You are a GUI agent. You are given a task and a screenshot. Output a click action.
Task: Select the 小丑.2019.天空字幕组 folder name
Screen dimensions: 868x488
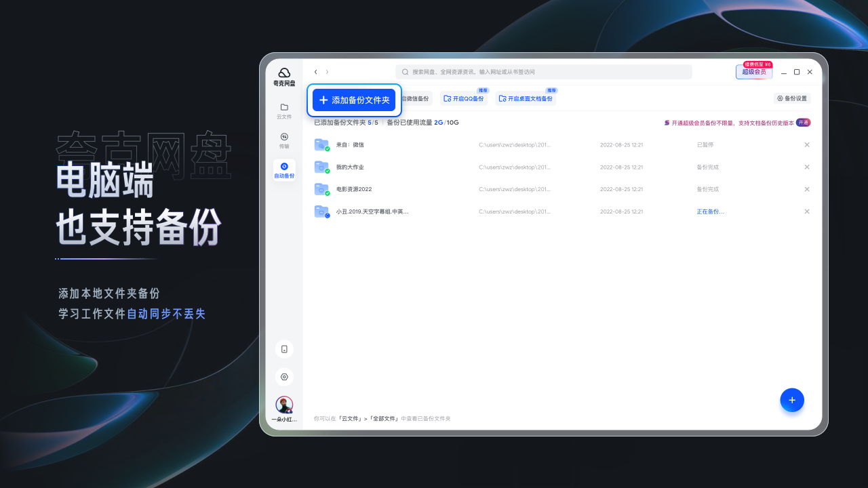pos(372,211)
